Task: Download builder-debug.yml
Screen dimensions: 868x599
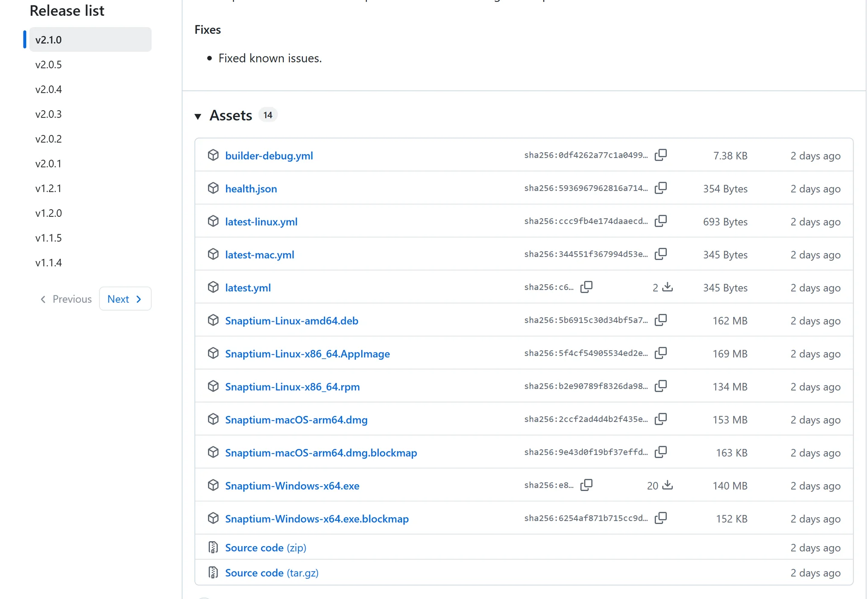Action: (x=269, y=155)
